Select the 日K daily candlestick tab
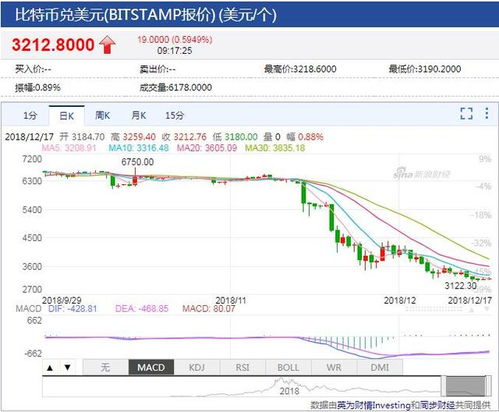This screenshot has width=499, height=412. (67, 116)
